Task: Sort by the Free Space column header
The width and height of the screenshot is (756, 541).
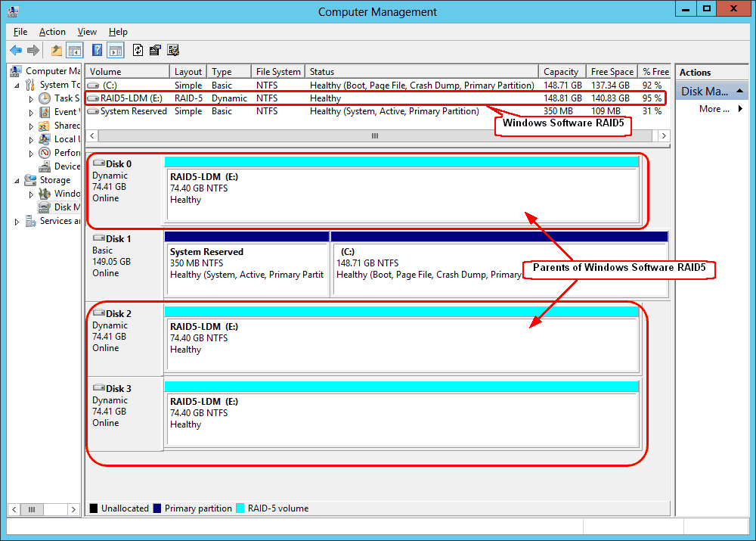Action: (x=612, y=71)
